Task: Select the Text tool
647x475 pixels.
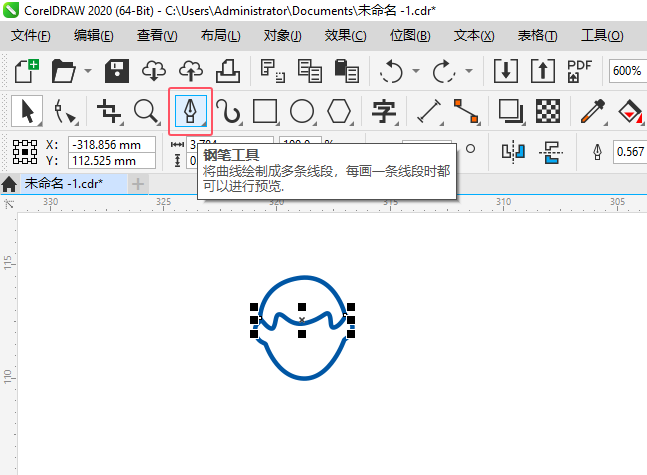Action: pos(384,111)
